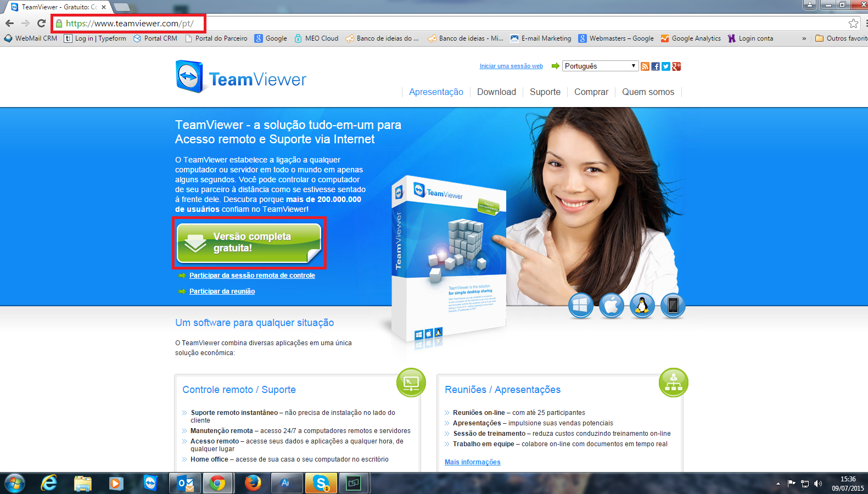This screenshot has width=868, height=494.
Task: Select the TeamViewer browser tab
Action: pyautogui.click(x=58, y=7)
